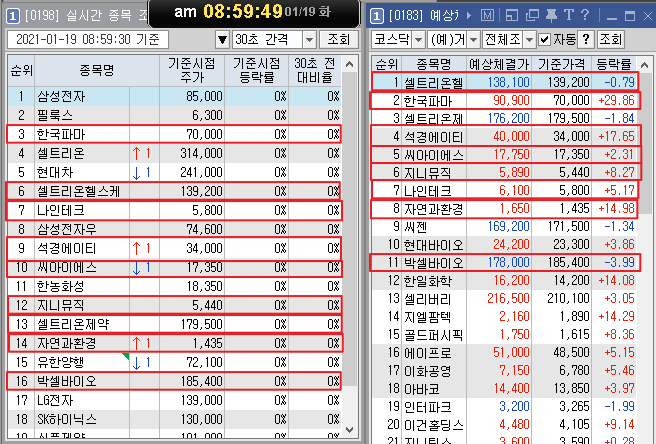Select the 한일화학 row
The width and height of the screenshot is (656, 444).
point(505,281)
